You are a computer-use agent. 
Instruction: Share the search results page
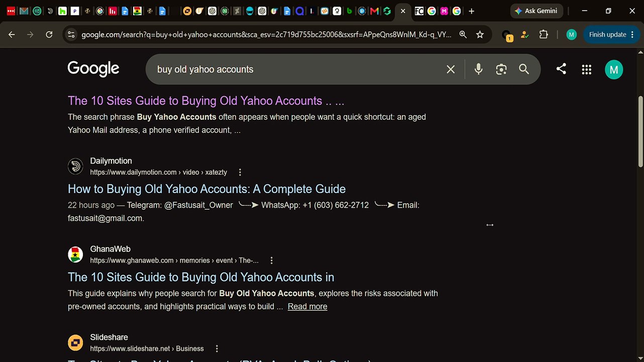[561, 69]
